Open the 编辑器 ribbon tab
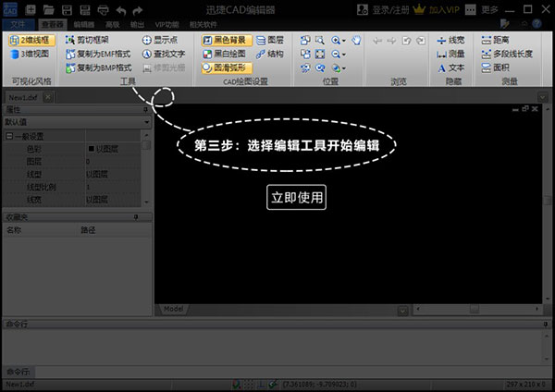 pos(84,24)
